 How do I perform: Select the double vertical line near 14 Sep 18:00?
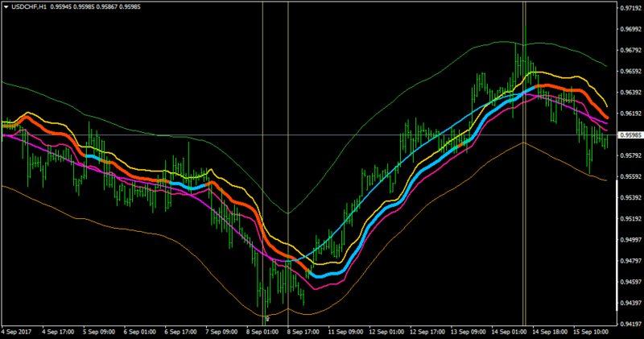tap(524, 164)
